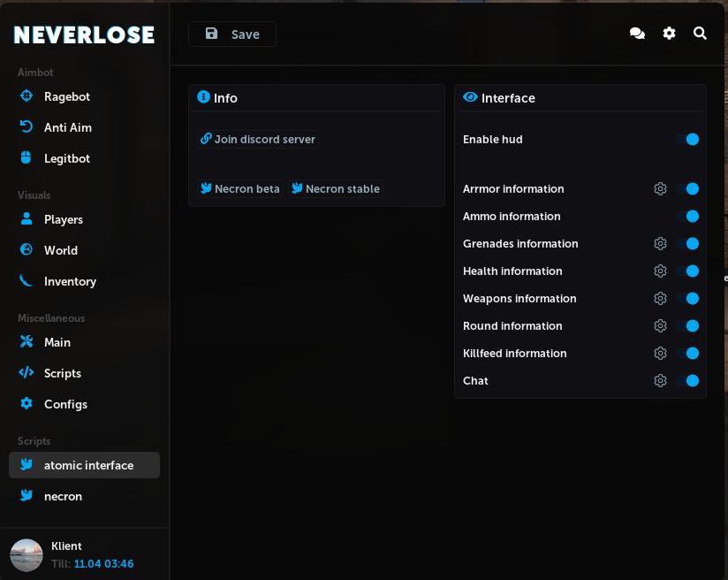Switch to the atomic interface script

pyautogui.click(x=88, y=465)
